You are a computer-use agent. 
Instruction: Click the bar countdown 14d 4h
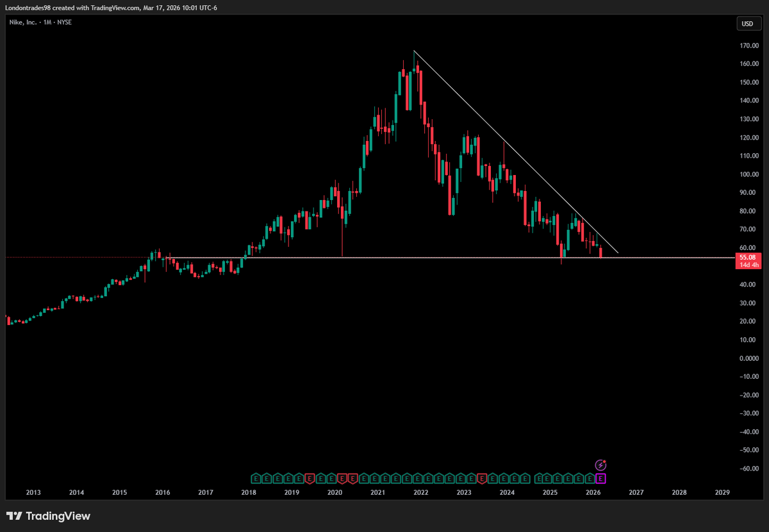pos(749,265)
